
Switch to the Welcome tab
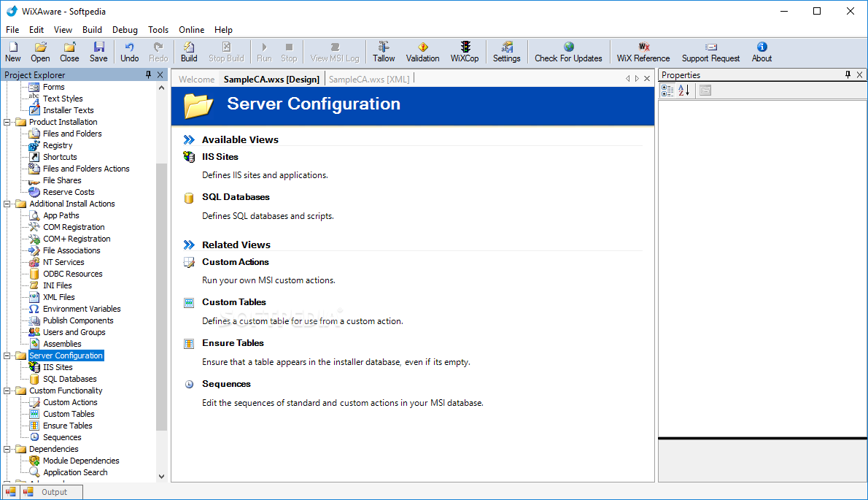click(x=196, y=79)
